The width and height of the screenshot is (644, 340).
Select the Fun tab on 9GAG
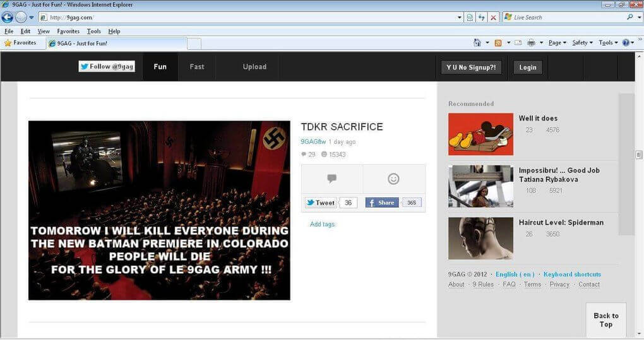(160, 67)
